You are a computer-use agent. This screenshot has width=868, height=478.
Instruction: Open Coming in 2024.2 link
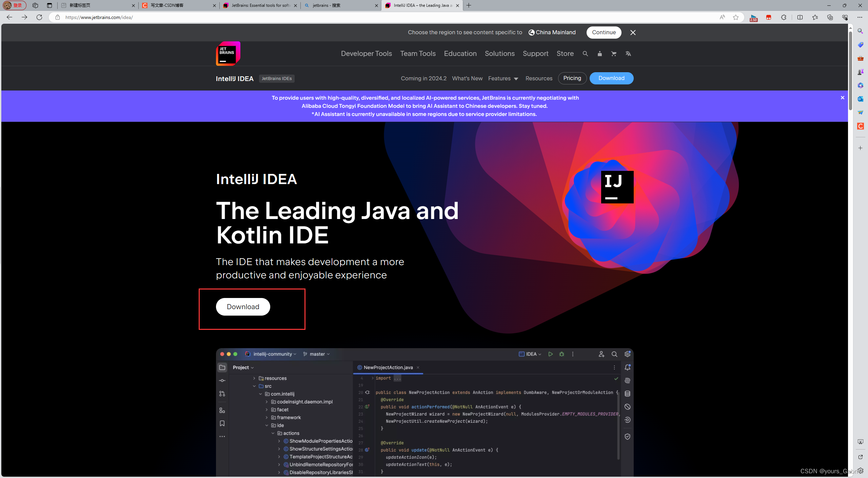[423, 78]
